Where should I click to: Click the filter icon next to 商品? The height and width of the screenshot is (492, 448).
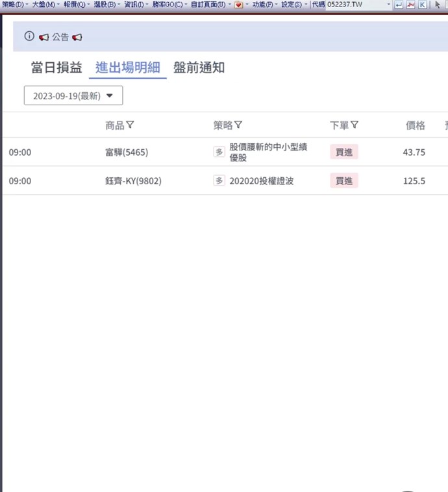[x=130, y=125]
